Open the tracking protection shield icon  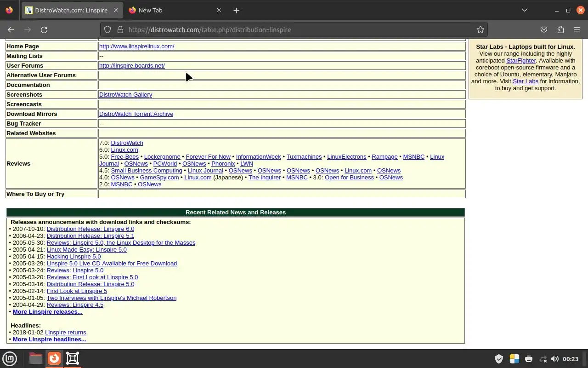(x=107, y=29)
